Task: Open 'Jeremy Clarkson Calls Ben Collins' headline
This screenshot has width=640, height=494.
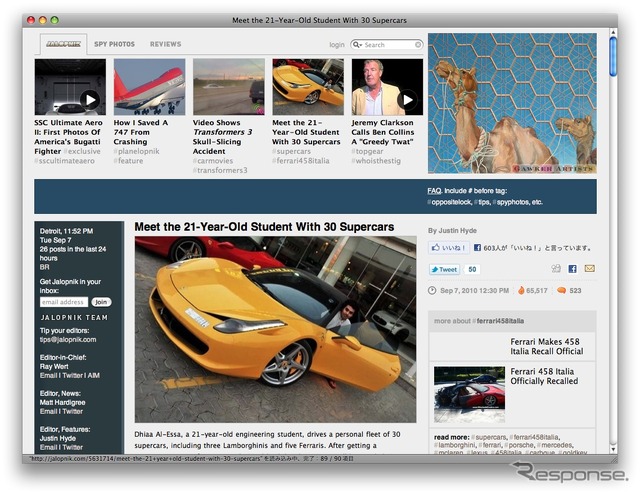Action: point(383,132)
